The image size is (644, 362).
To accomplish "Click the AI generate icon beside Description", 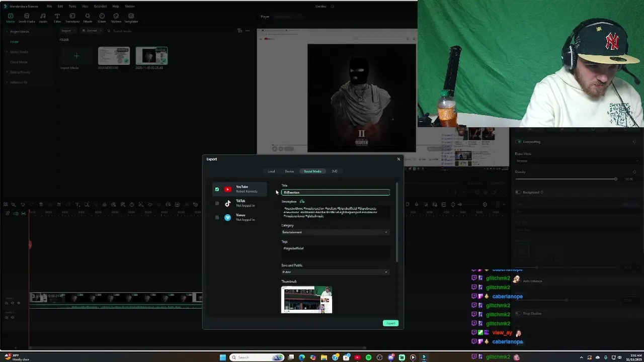I will (x=302, y=202).
